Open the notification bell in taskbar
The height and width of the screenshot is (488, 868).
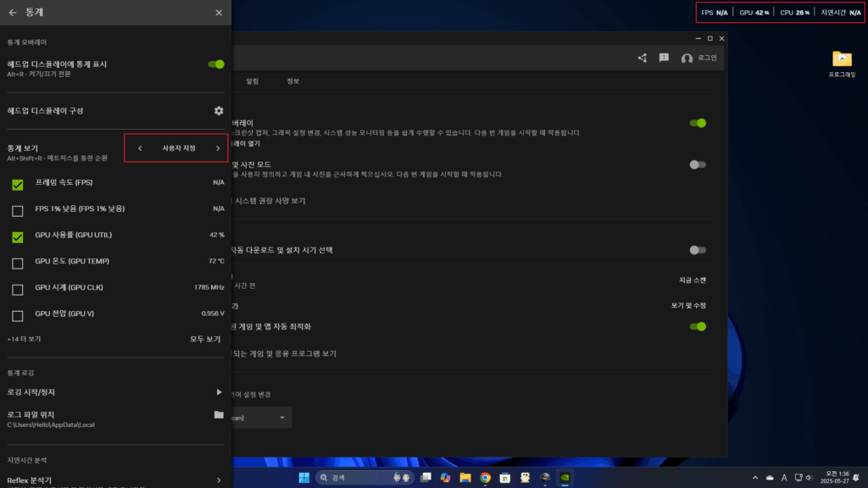[x=856, y=478]
